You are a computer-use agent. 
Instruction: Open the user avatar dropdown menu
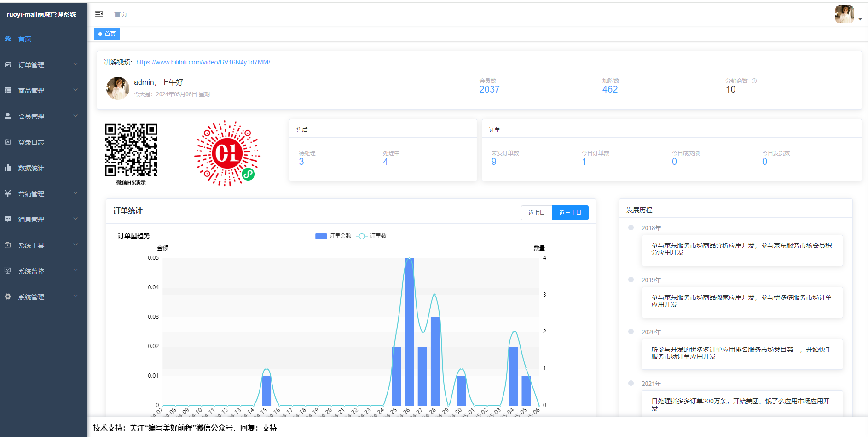(x=848, y=15)
